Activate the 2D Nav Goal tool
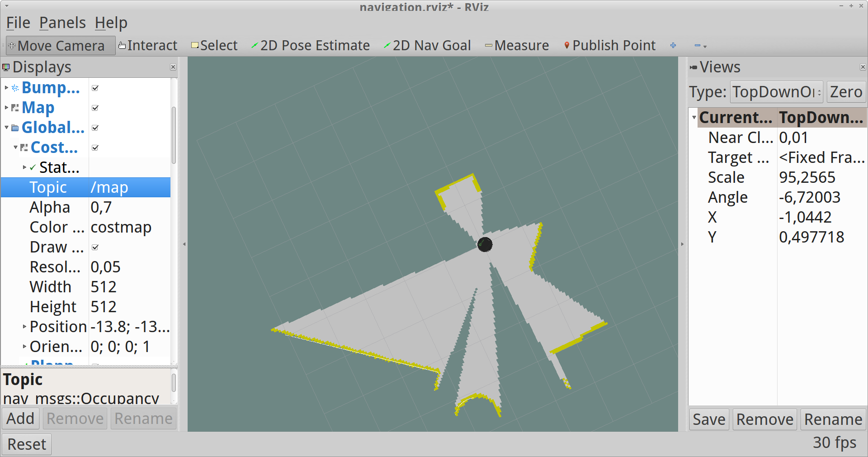Image resolution: width=868 pixels, height=457 pixels. pyautogui.click(x=427, y=46)
